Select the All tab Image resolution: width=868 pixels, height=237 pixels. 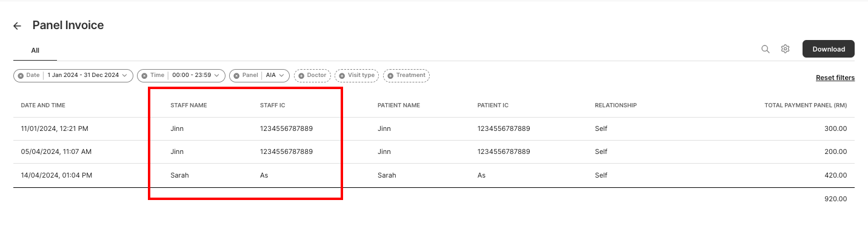point(35,50)
